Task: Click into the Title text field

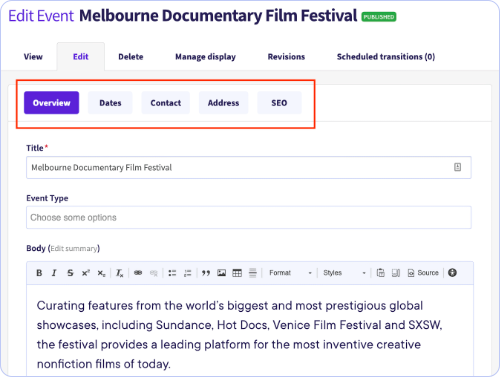Action: [249, 167]
